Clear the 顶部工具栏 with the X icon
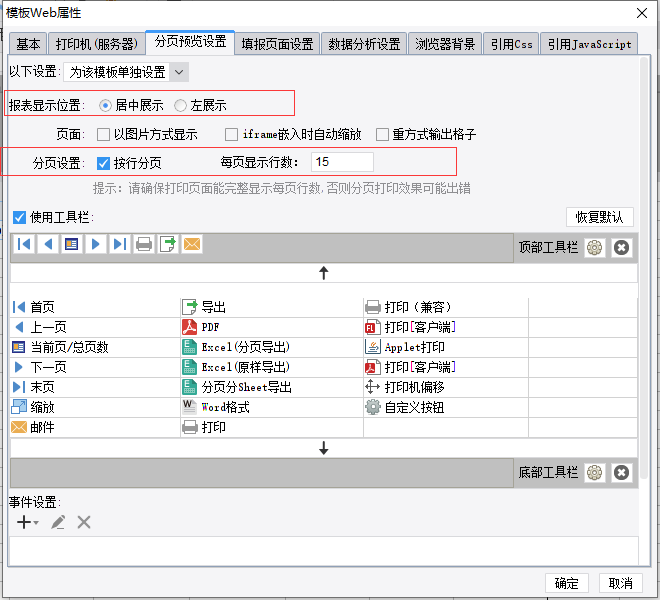660x600 pixels. tap(621, 248)
